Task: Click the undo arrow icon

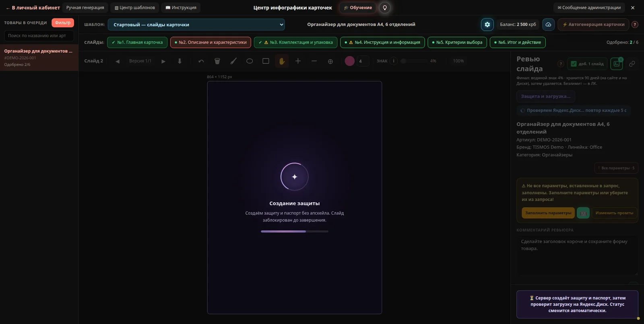Action: (201, 61)
